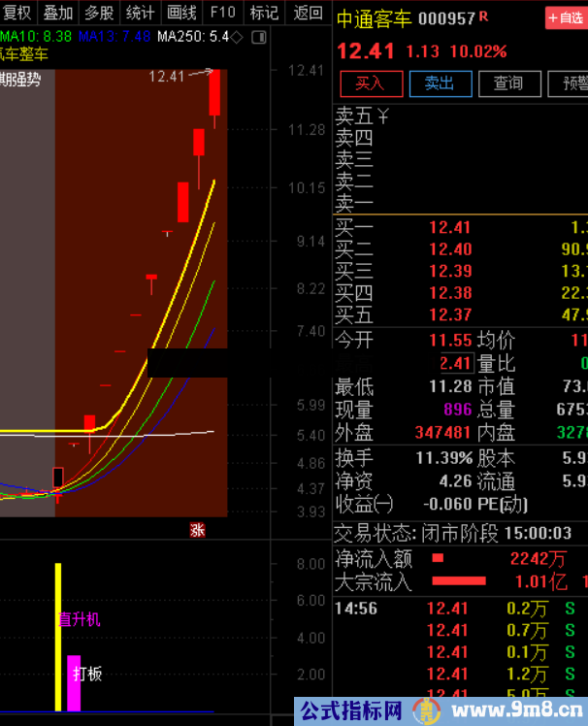Select the 画线 drawing tool

(x=181, y=13)
